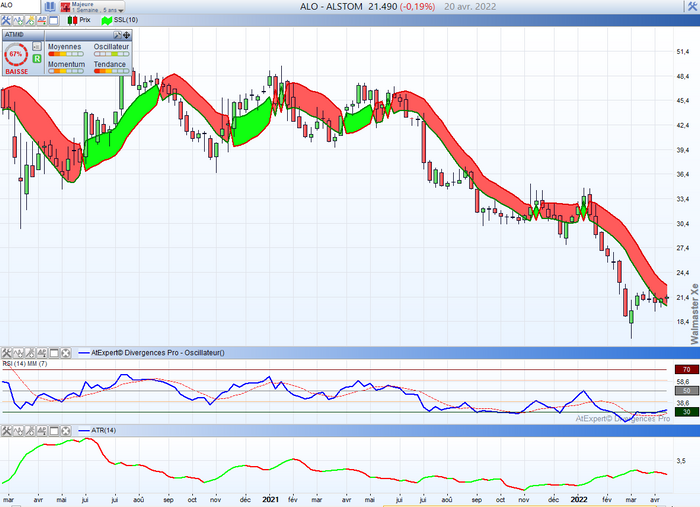Click the RSI 50 level label

(687, 391)
